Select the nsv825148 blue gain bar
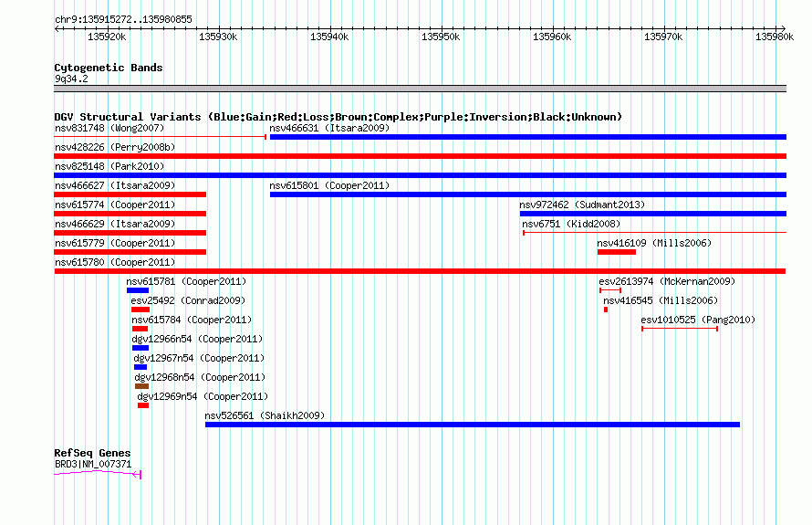This screenshot has width=812, height=525. [420, 175]
